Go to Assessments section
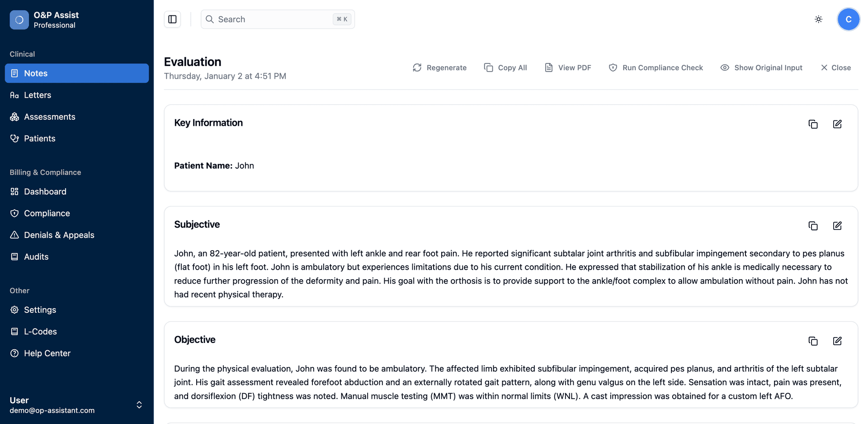 click(77, 117)
